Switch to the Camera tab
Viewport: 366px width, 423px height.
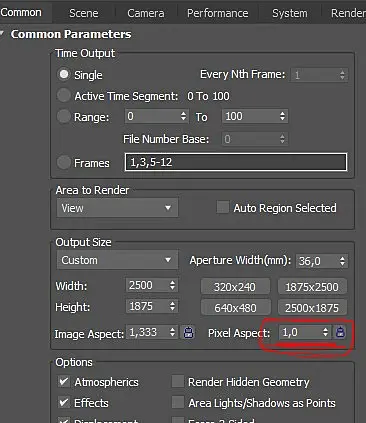(146, 13)
